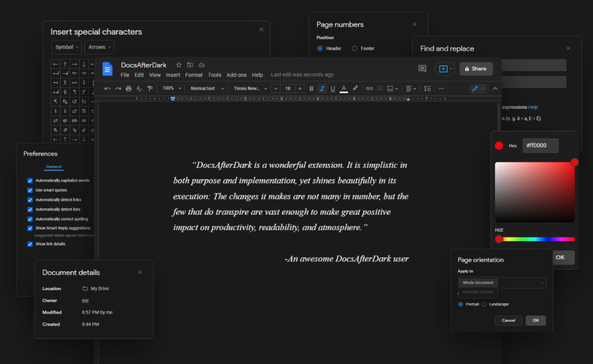This screenshot has height=364, width=593.
Task: Open the Arrows subcategory dropdown
Action: 99,48
